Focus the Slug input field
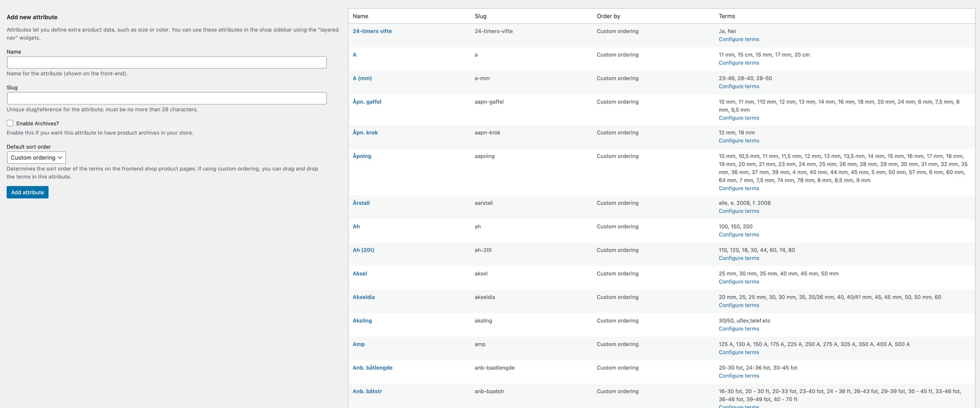 coord(166,98)
